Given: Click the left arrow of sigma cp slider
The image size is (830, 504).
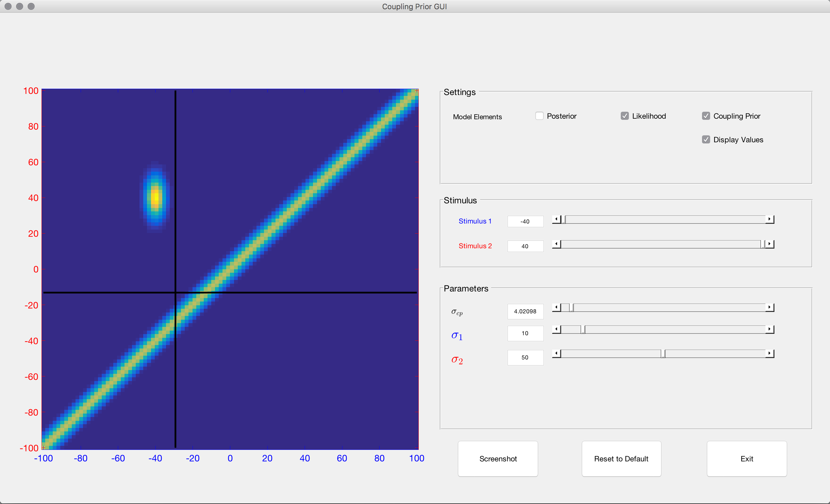Looking at the screenshot, I should (x=556, y=307).
